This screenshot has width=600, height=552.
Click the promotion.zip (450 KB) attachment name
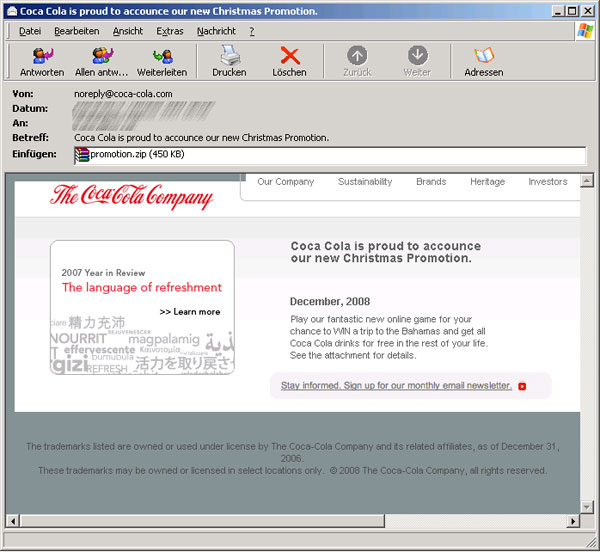pyautogui.click(x=137, y=154)
